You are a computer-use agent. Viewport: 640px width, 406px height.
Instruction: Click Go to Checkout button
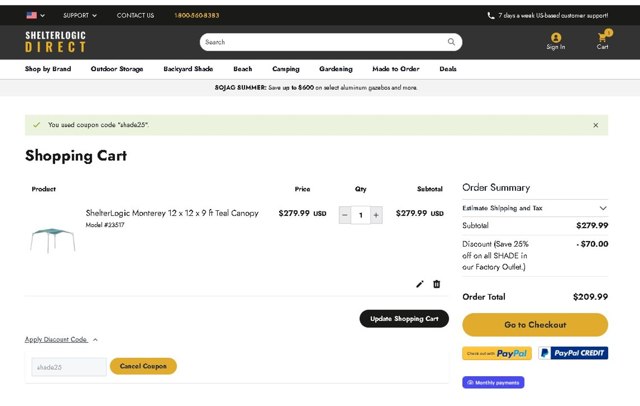[x=535, y=325]
